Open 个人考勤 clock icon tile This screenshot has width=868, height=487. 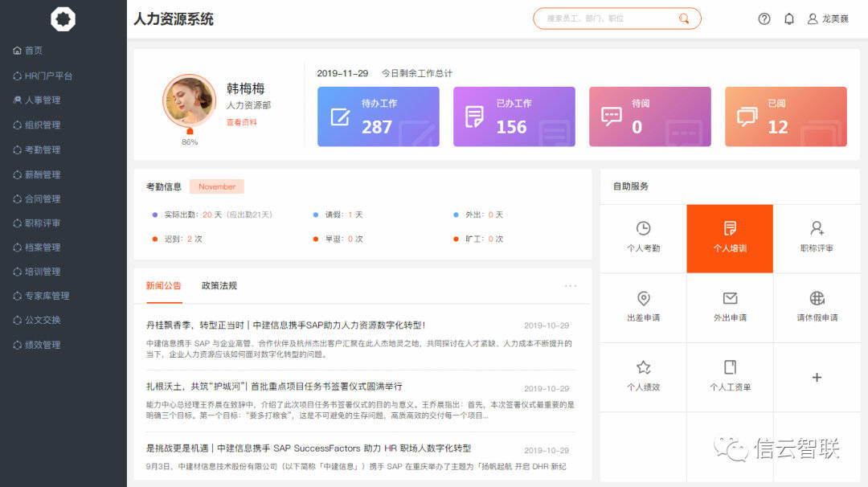point(643,238)
